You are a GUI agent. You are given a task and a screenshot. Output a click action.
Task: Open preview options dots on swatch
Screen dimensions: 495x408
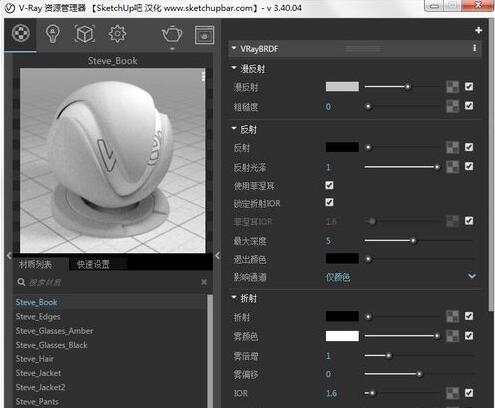tap(203, 76)
